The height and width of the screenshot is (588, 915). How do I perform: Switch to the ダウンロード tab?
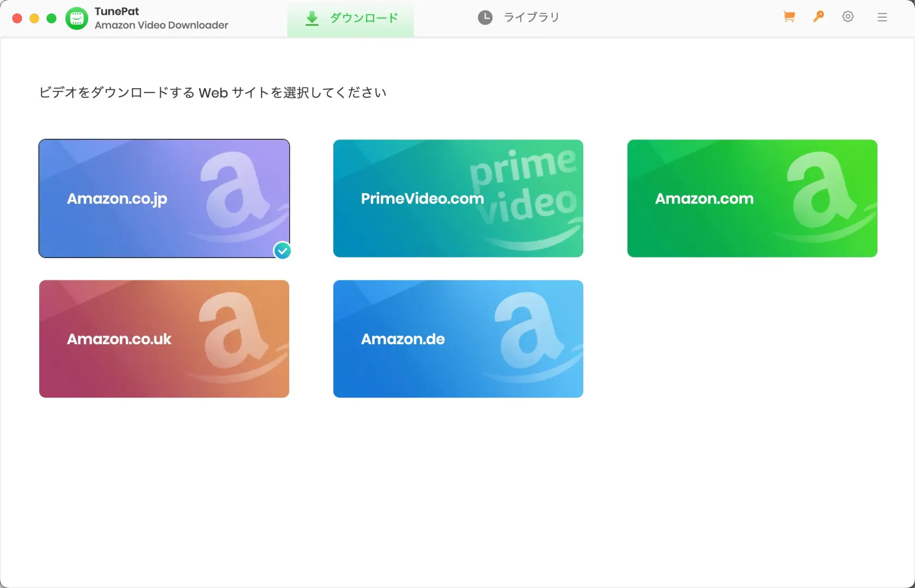tap(351, 19)
